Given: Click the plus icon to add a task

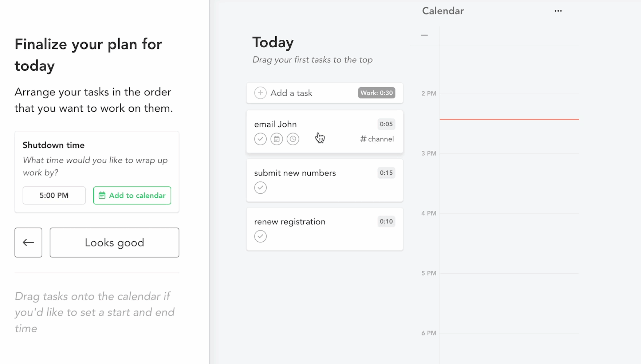Looking at the screenshot, I should [260, 93].
